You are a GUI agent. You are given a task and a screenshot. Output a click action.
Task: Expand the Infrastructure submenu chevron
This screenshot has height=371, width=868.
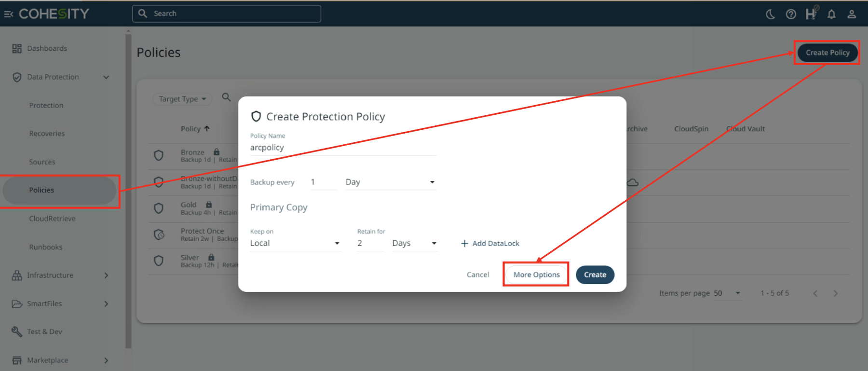click(106, 275)
